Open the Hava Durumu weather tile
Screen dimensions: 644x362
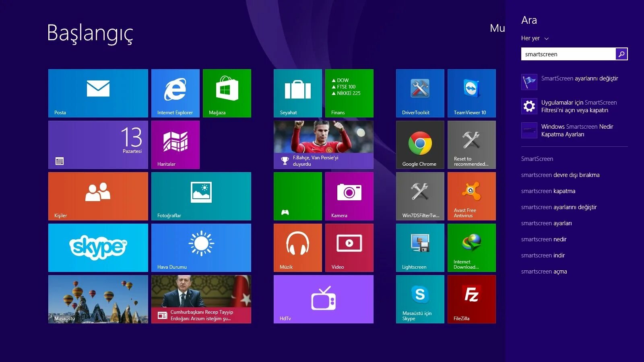pyautogui.click(x=201, y=248)
